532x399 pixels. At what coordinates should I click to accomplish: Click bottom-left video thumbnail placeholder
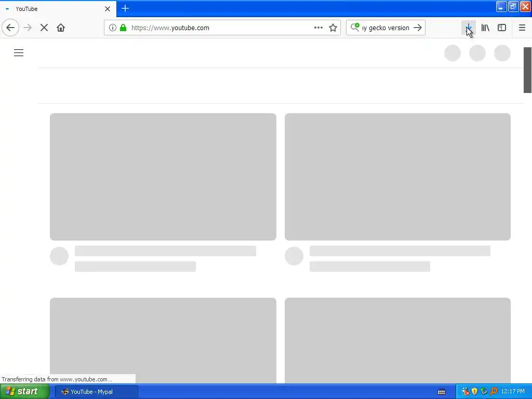(163, 340)
